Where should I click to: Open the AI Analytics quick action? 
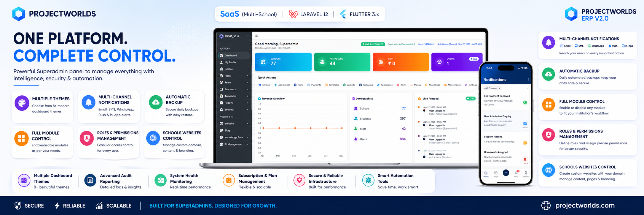tap(432, 85)
